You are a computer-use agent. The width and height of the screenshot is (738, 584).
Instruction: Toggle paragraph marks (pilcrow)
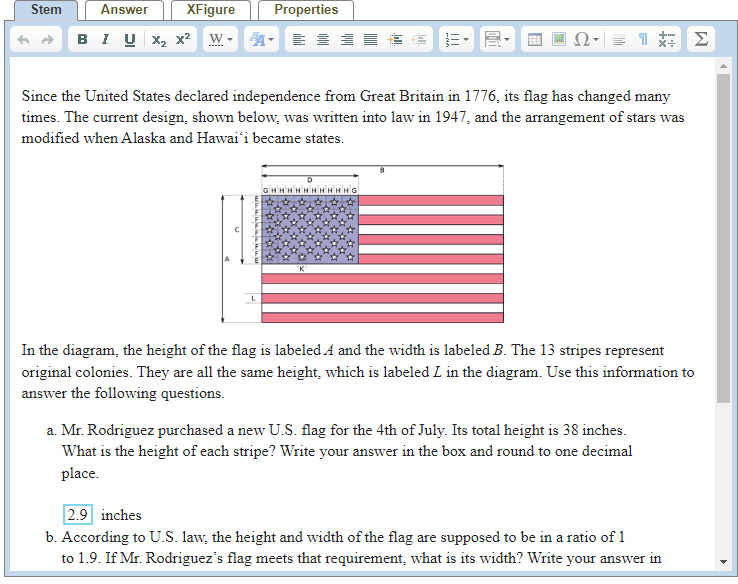pyautogui.click(x=643, y=39)
